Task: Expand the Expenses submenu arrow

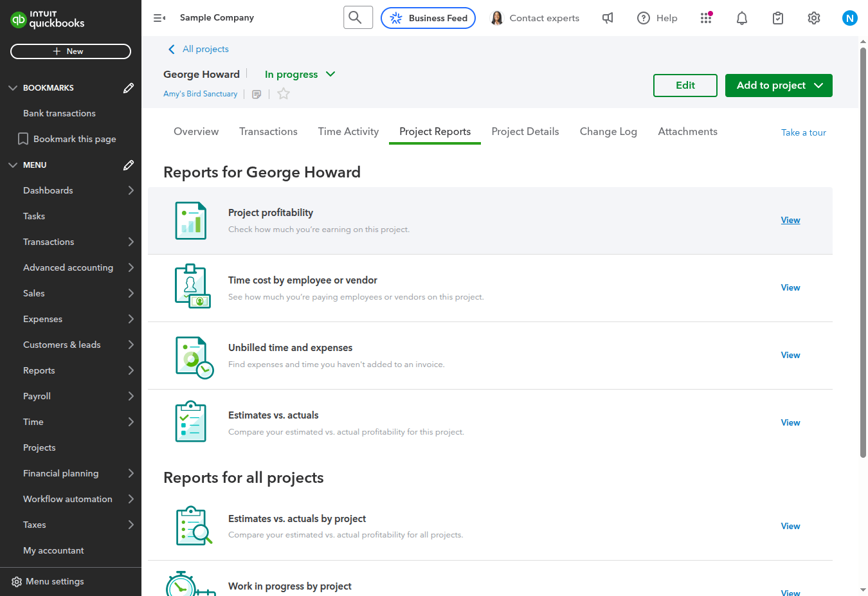Action: pos(131,319)
